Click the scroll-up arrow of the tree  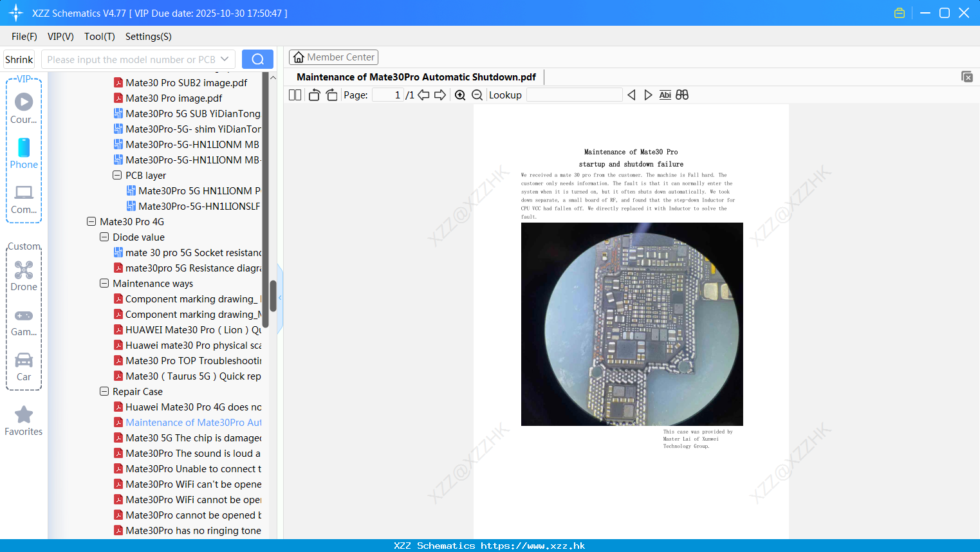click(x=273, y=77)
